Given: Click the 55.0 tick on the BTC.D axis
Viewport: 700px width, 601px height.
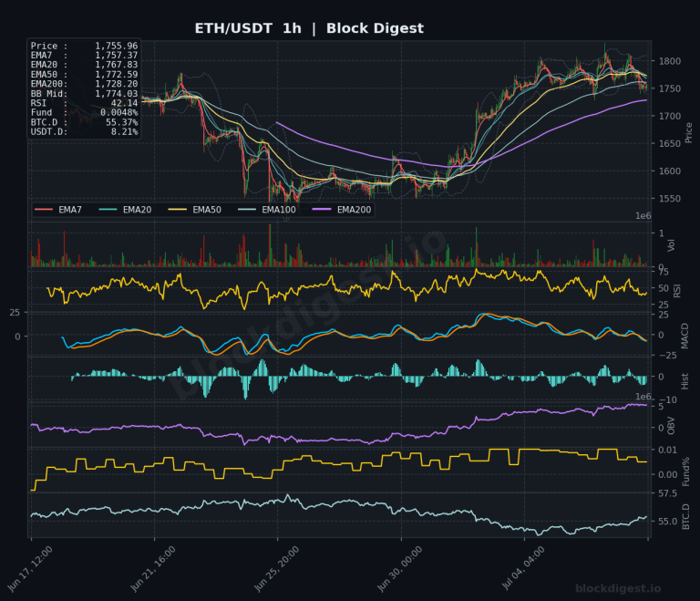Looking at the screenshot, I should [668, 522].
